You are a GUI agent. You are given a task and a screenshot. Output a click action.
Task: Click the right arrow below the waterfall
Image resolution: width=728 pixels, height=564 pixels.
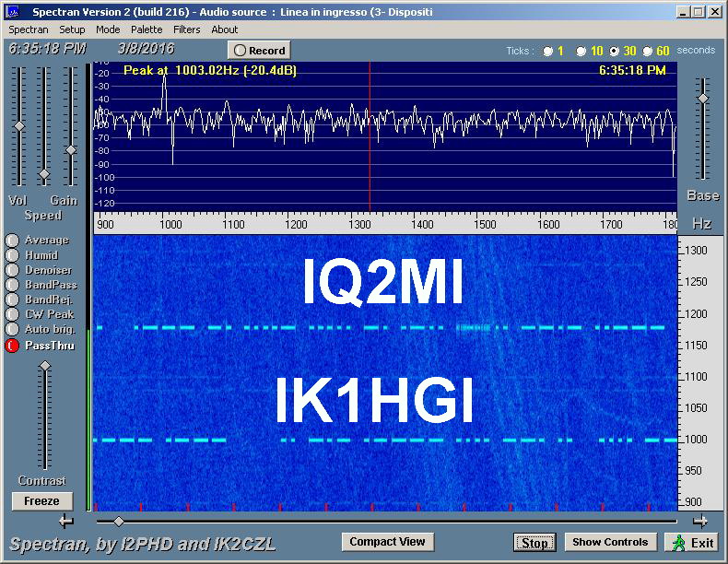tap(700, 522)
